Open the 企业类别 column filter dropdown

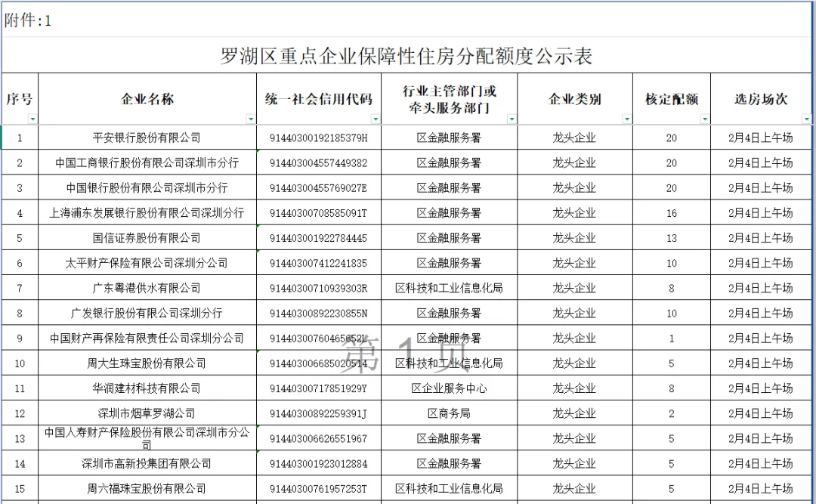click(x=627, y=119)
